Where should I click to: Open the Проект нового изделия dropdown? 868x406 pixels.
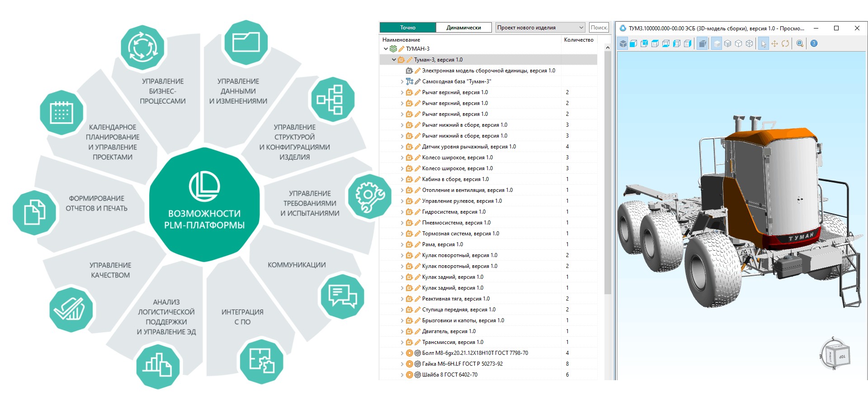(540, 28)
